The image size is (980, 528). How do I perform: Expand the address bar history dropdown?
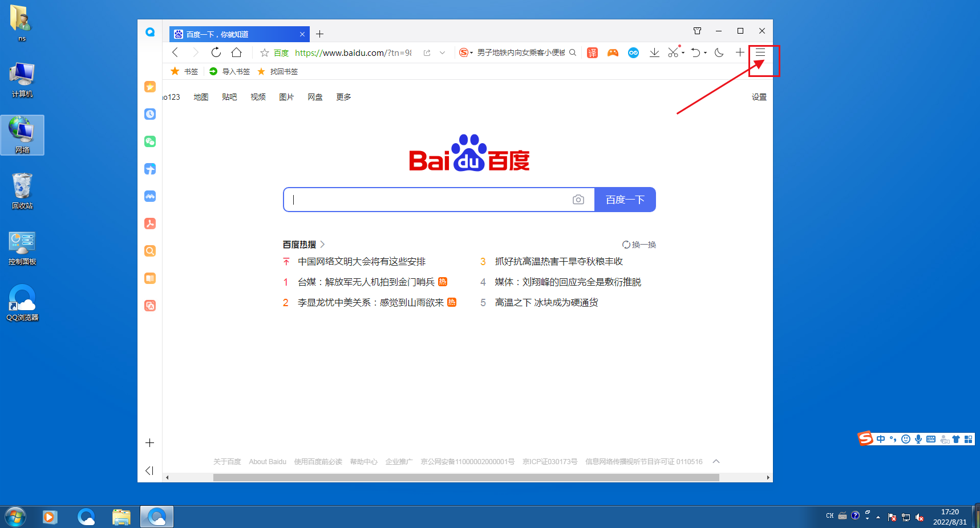pos(442,52)
